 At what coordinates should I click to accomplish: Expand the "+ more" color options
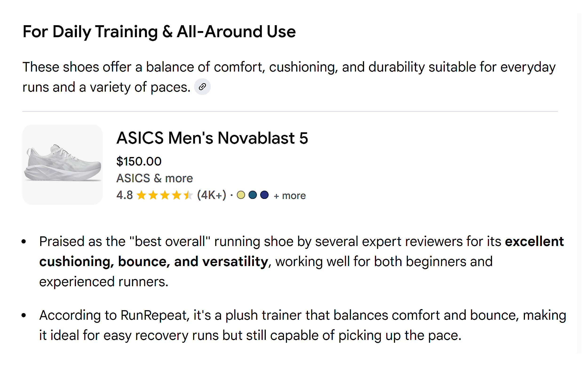click(290, 195)
